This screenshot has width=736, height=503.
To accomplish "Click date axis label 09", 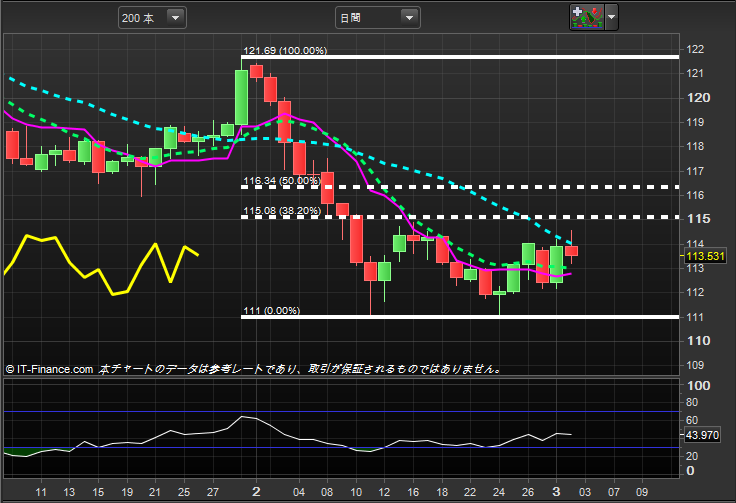I will [x=642, y=492].
